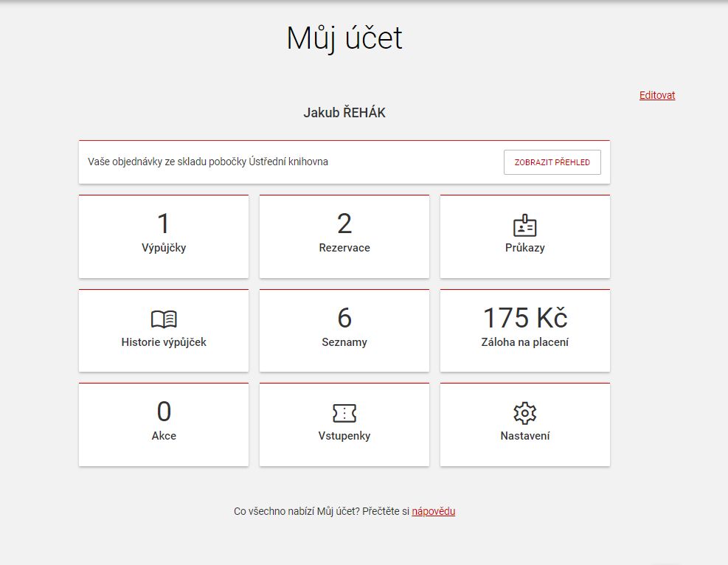Click the number 0 above Akce
Screen dimensions: 728x565
[164, 412]
